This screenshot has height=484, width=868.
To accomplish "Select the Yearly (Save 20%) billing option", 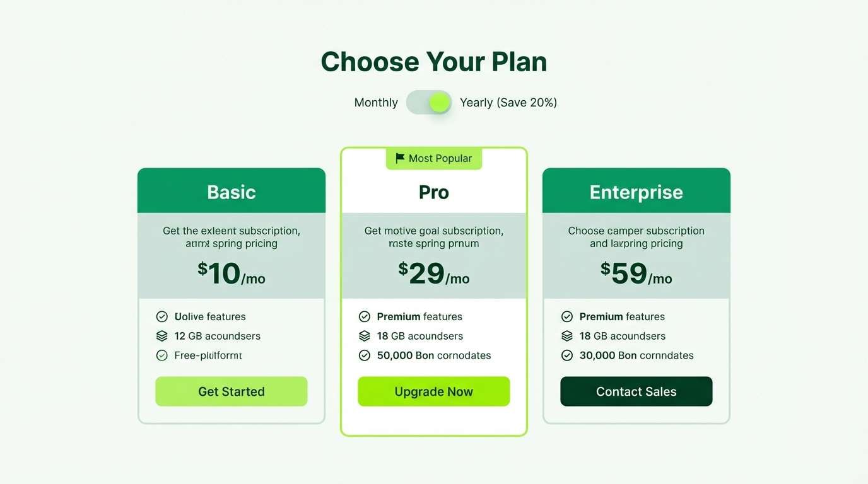I will click(x=508, y=101).
